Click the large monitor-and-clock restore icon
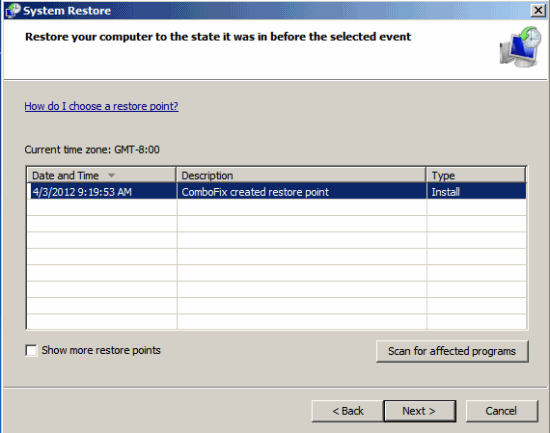The height and width of the screenshot is (433, 550). click(521, 47)
